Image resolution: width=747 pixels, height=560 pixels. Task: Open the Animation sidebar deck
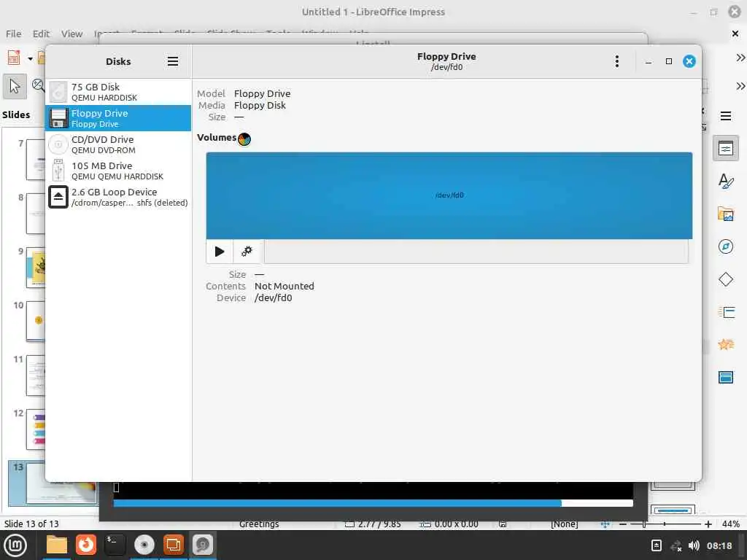tap(726, 344)
